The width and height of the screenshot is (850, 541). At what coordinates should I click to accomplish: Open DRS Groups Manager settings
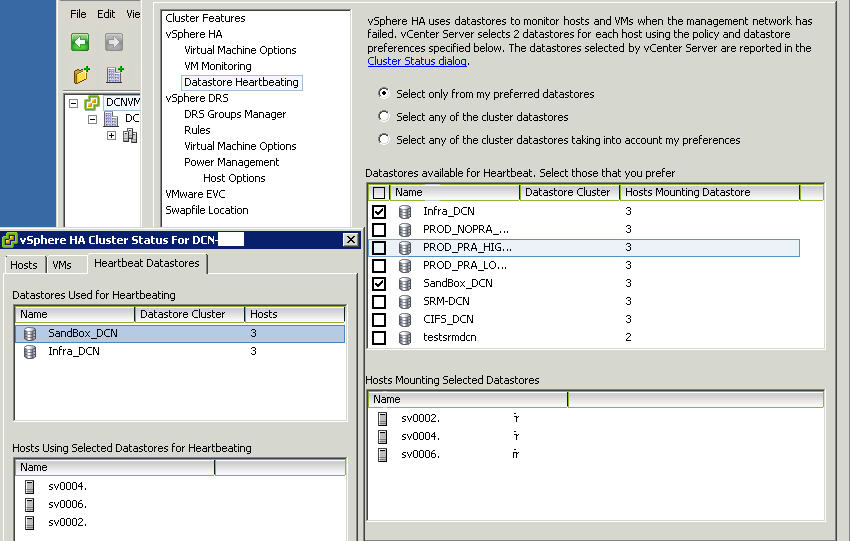tap(235, 114)
